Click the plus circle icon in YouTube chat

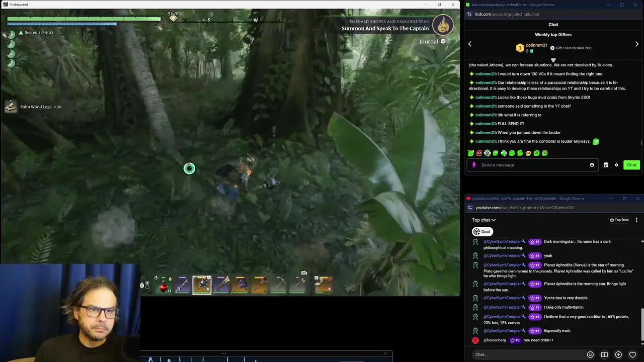[x=618, y=354]
